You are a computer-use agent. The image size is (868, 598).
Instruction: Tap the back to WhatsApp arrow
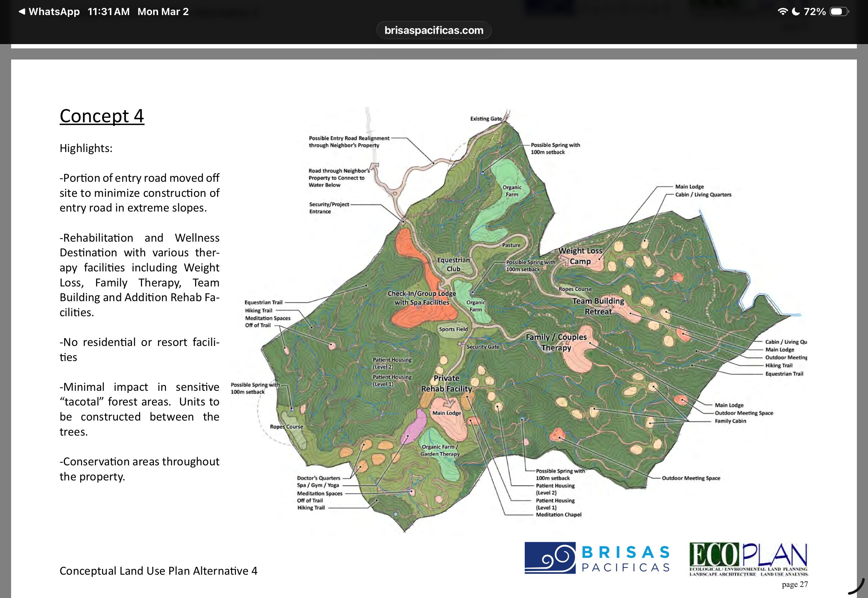22,11
